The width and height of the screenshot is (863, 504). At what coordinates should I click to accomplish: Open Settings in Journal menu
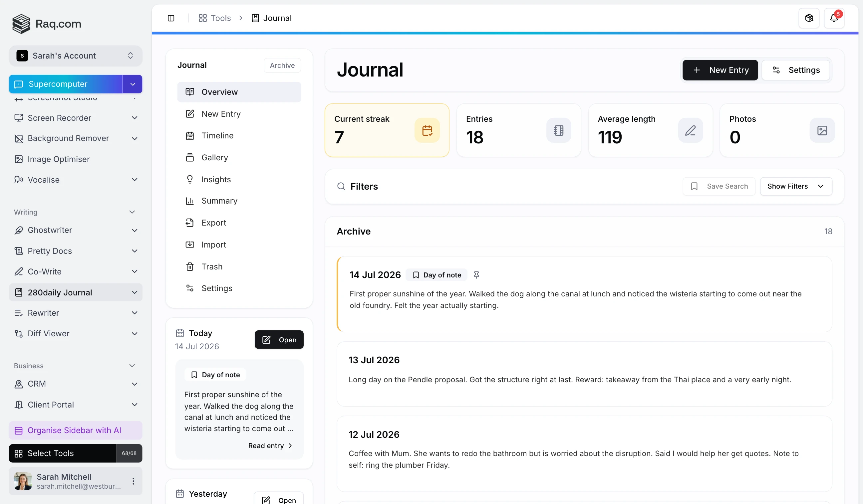[239, 288]
